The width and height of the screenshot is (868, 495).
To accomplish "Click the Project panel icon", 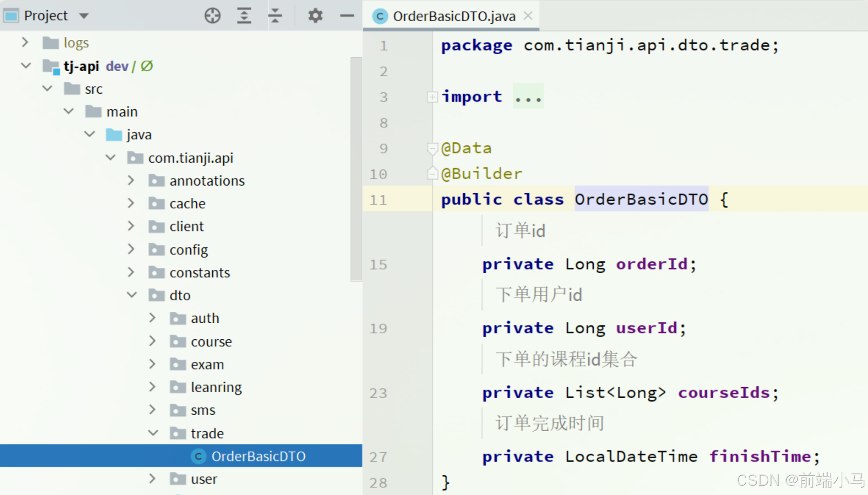I will (x=11, y=16).
